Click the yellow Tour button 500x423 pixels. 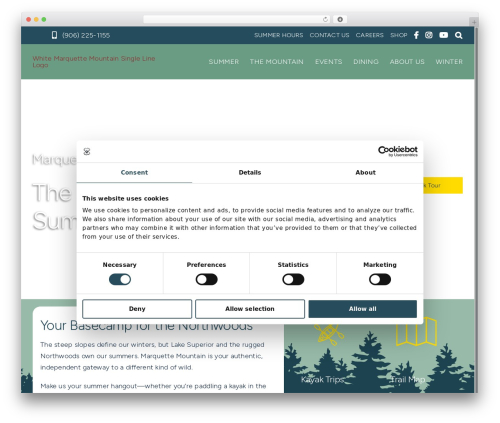(x=443, y=185)
